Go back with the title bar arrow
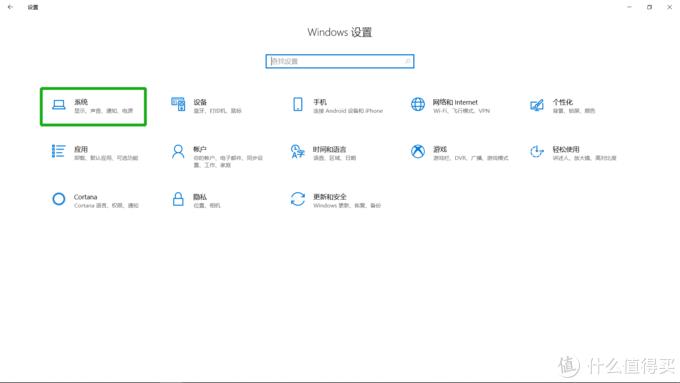Screen dimensions: 680x383 pos(10,7)
